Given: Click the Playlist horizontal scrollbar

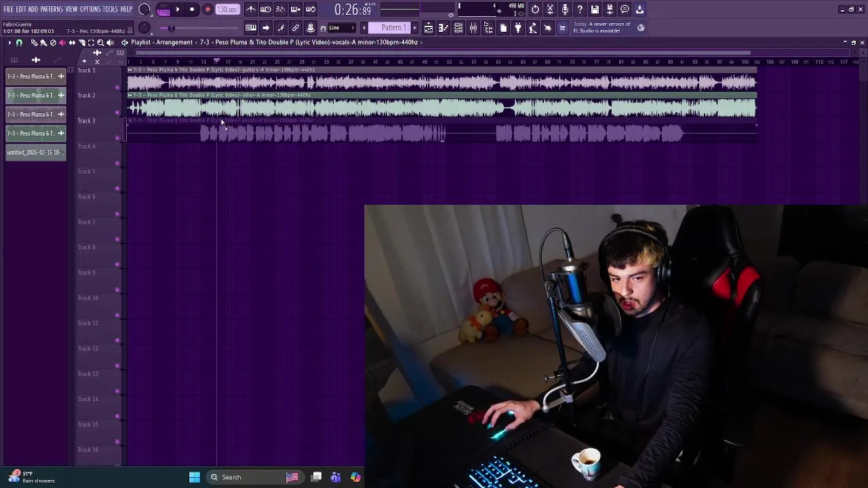Looking at the screenshot, I should click(x=444, y=52).
